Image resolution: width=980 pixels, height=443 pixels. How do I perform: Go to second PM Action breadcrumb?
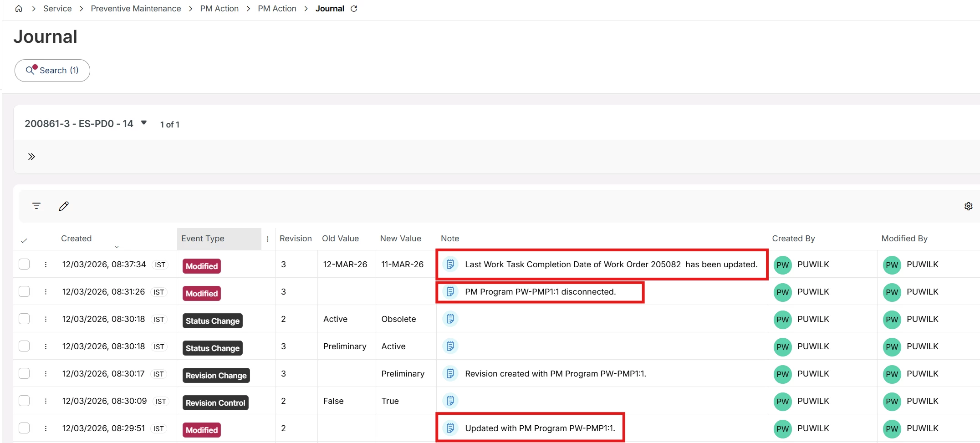[277, 9]
